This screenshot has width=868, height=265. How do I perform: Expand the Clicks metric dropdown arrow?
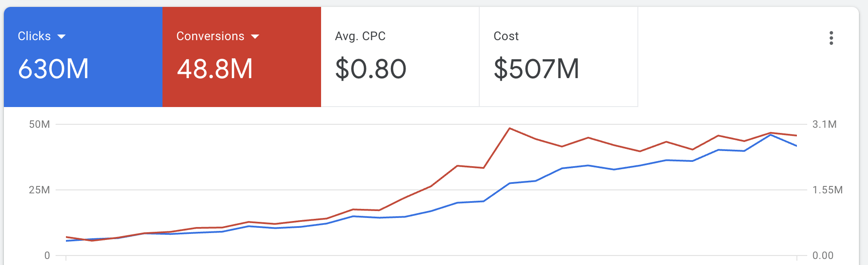[62, 37]
